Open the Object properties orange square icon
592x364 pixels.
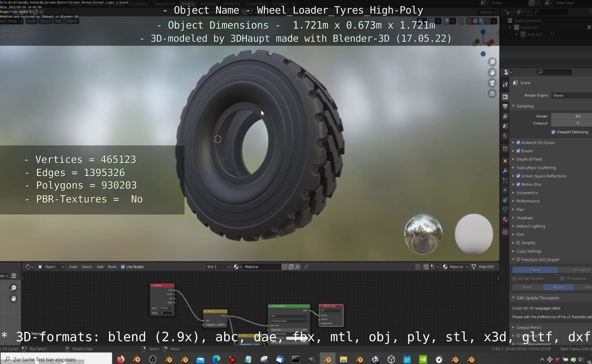[x=505, y=161]
